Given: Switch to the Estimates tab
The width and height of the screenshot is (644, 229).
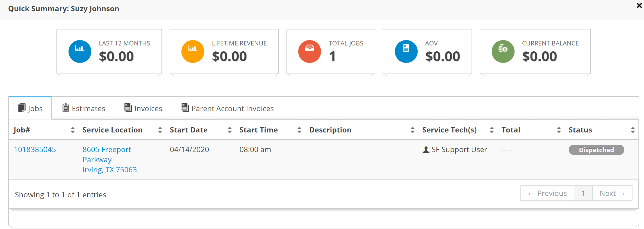Looking at the screenshot, I should point(84,108).
